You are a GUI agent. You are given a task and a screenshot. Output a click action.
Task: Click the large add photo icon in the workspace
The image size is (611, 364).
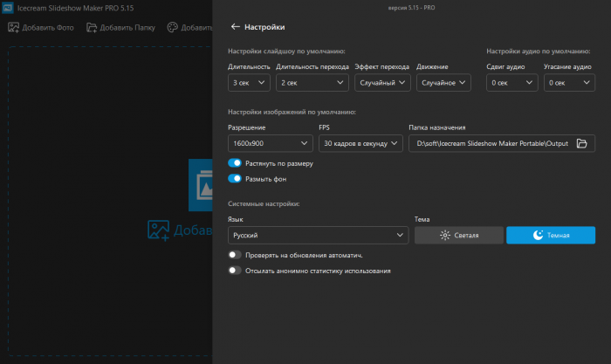tap(158, 230)
